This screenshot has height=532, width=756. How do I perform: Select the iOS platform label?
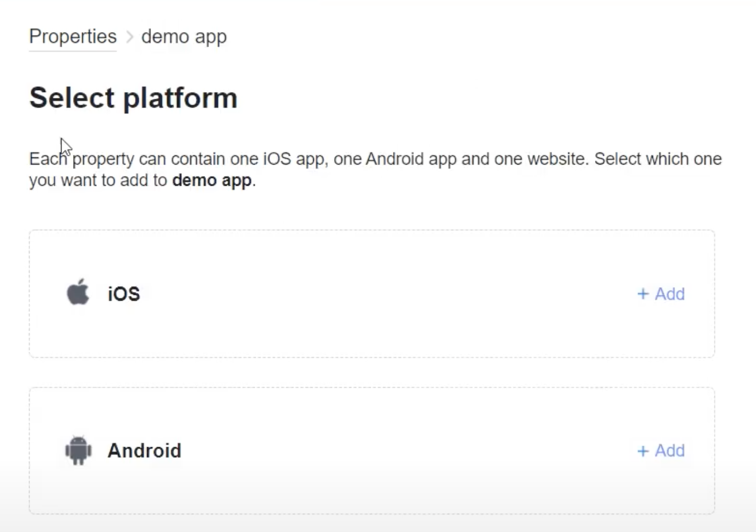pyautogui.click(x=124, y=294)
